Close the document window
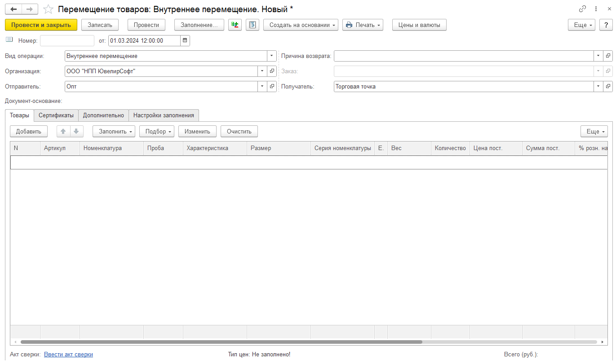Screen dimensions: 616x364 point(609,9)
